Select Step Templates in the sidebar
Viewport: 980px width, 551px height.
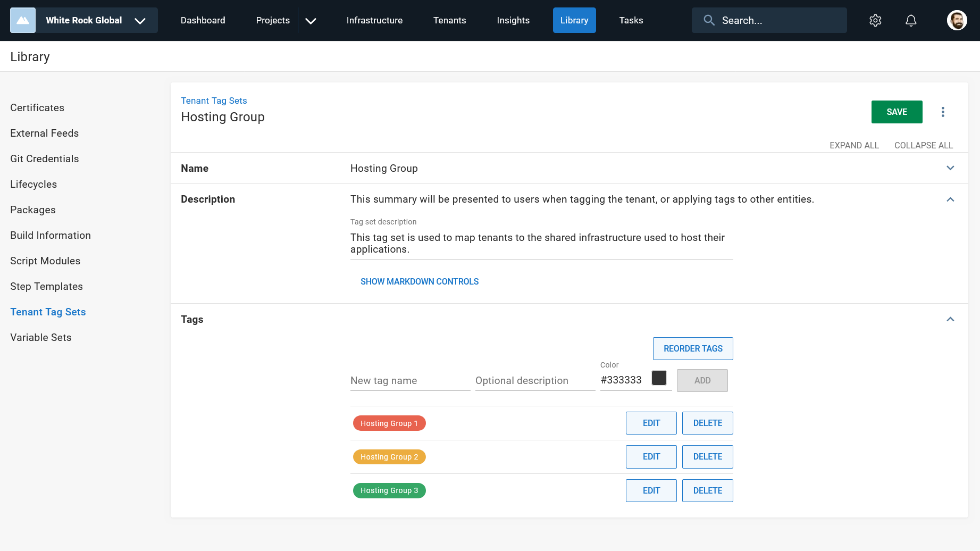(x=47, y=286)
